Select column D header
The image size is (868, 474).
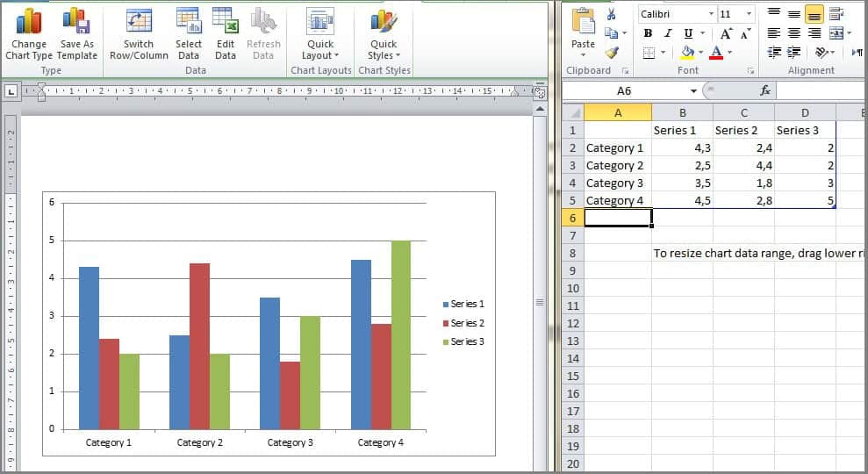tap(805, 113)
